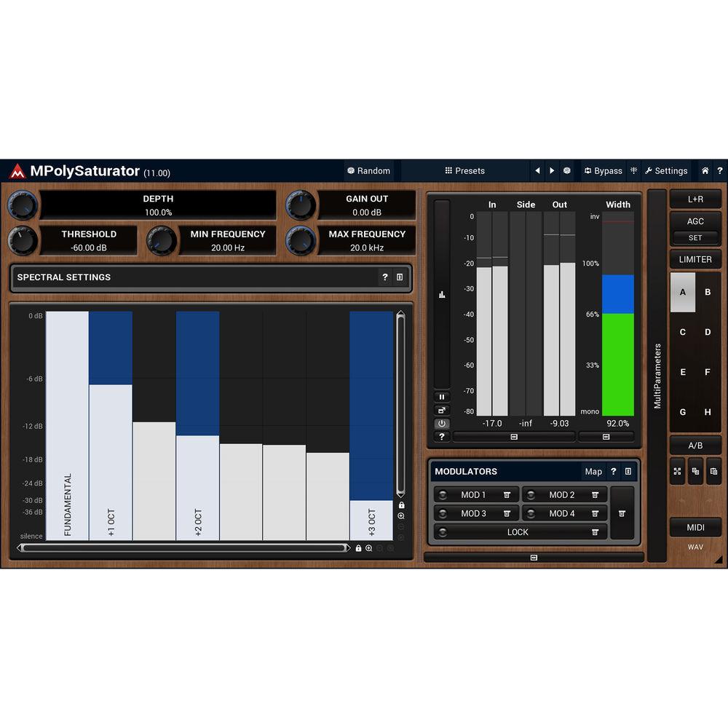The width and height of the screenshot is (728, 728).
Task: Click the Random dice button
Action: coord(369,171)
